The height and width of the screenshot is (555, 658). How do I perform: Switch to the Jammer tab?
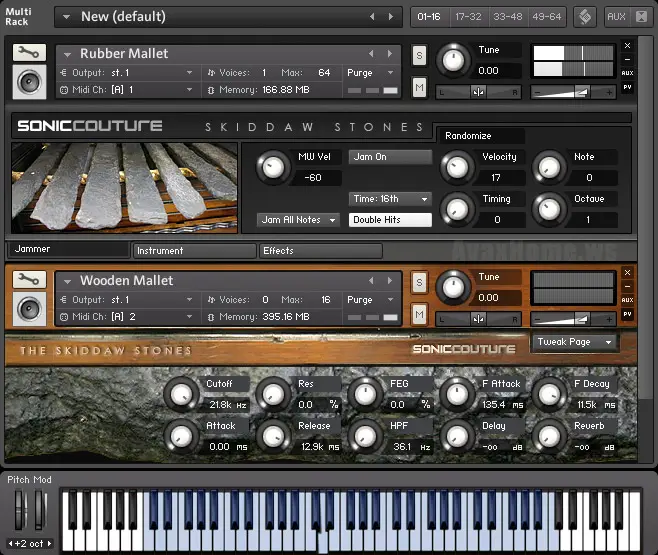pyautogui.click(x=69, y=249)
